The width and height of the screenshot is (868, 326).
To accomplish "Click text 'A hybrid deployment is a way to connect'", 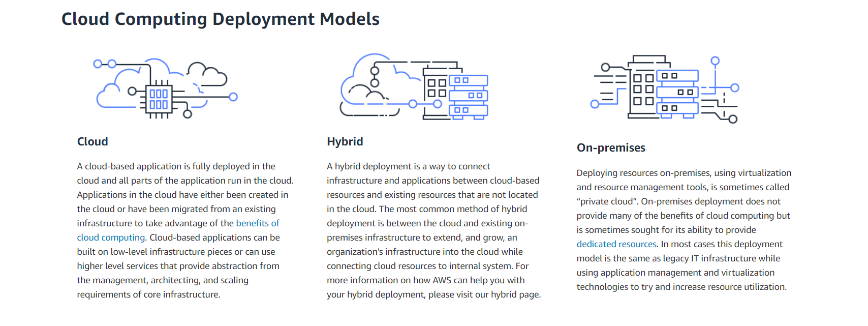I will click(x=409, y=166).
